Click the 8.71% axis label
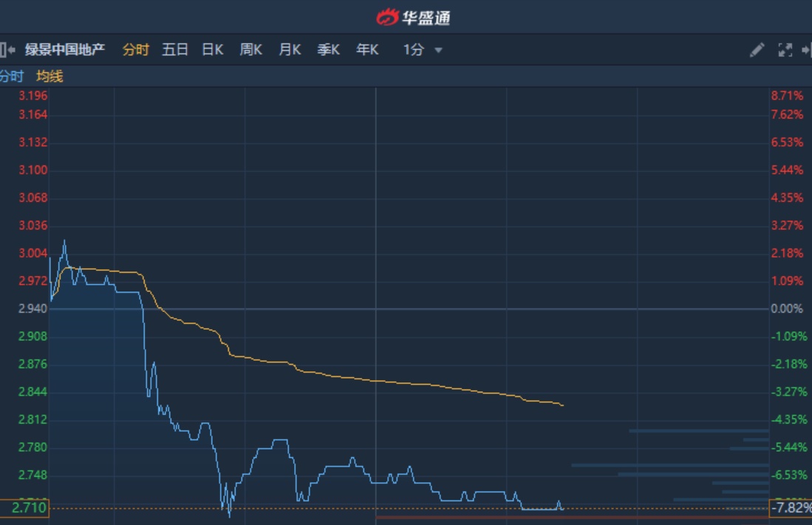 tap(787, 96)
